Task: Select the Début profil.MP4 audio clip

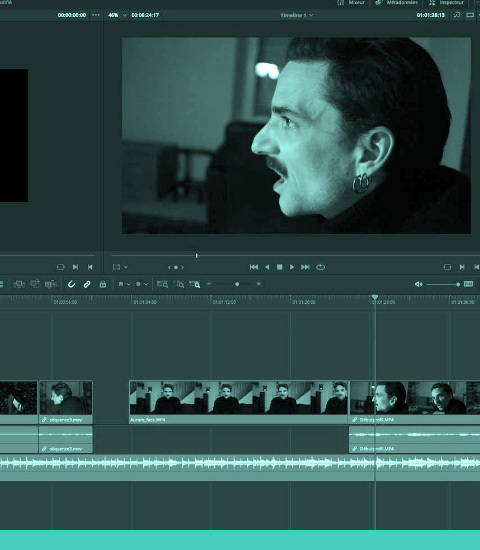Action: [x=415, y=439]
